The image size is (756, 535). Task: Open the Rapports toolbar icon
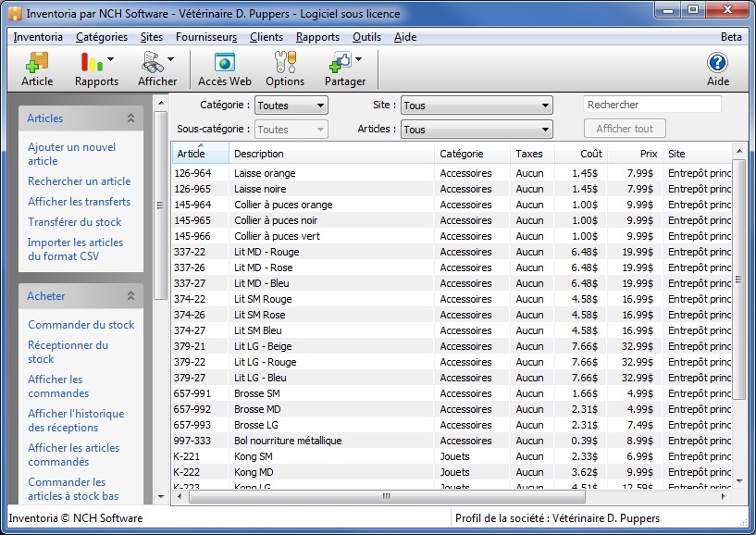click(91, 63)
